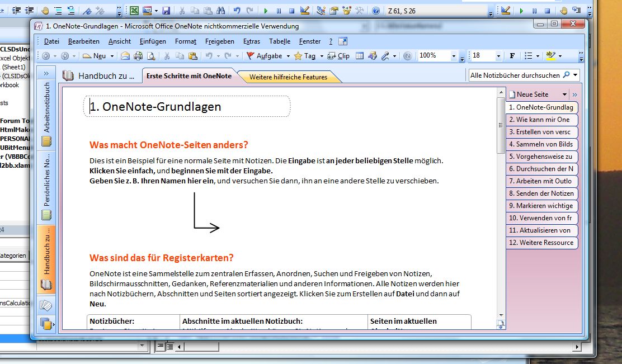Open page 12. Weitere Ressource
Screen dimensions: 622x364
pyautogui.click(x=542, y=243)
